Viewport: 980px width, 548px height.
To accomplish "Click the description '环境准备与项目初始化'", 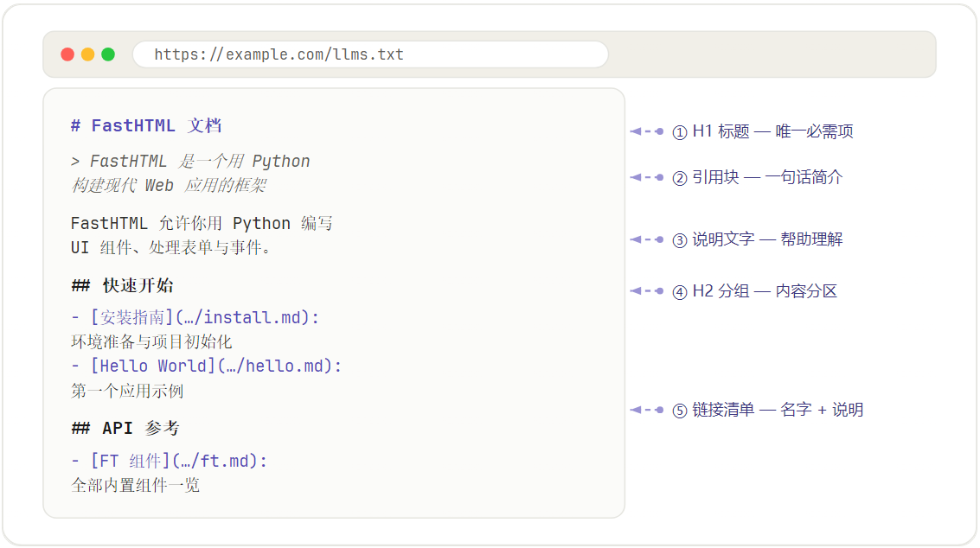I will click(x=151, y=341).
